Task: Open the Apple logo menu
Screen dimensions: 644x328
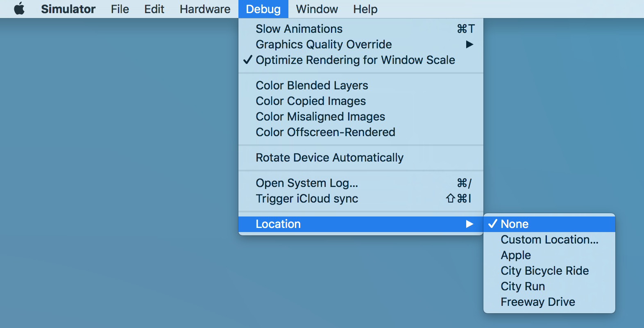Action: (x=19, y=9)
